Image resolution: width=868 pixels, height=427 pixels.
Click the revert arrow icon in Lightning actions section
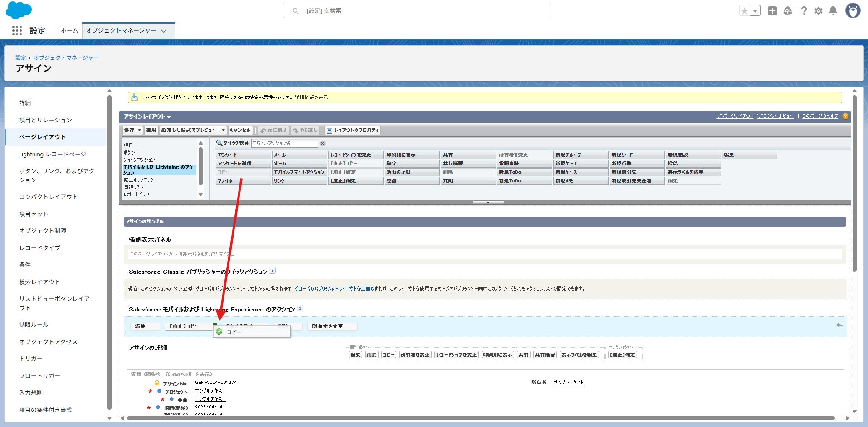click(839, 325)
